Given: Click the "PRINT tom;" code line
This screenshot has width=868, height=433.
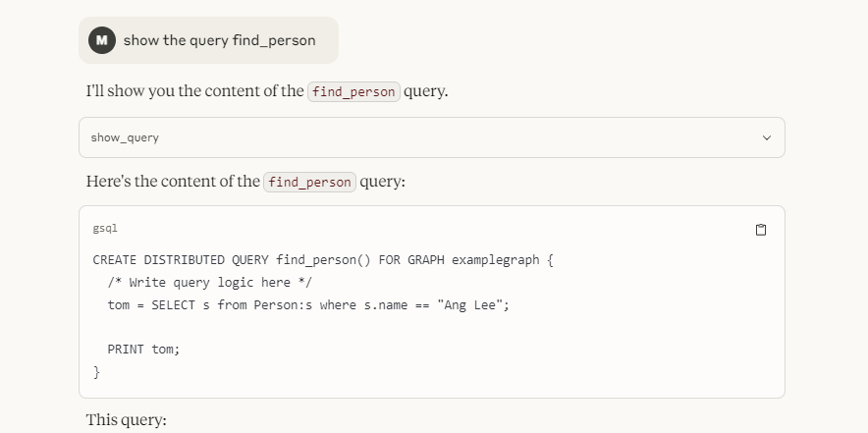Looking at the screenshot, I should point(143,349).
